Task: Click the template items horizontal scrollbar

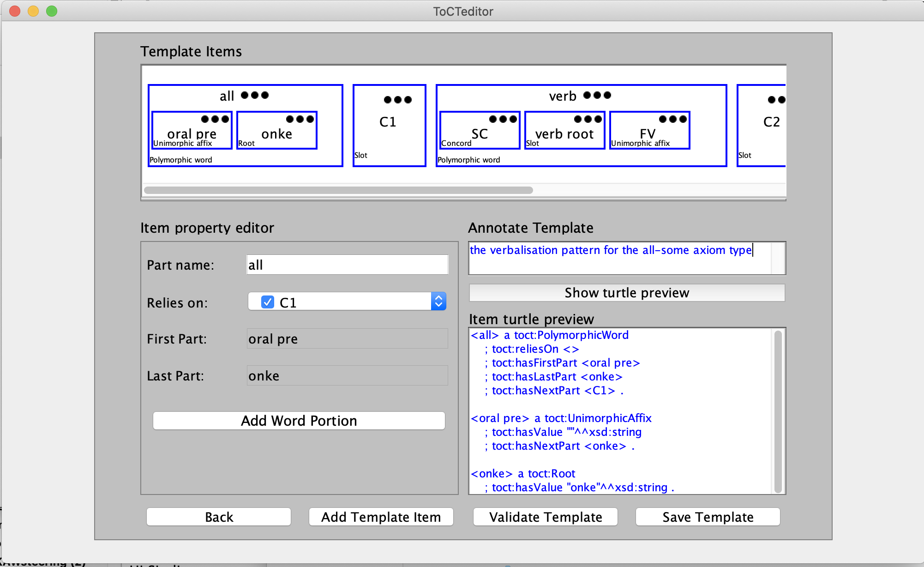Action: pyautogui.click(x=338, y=190)
